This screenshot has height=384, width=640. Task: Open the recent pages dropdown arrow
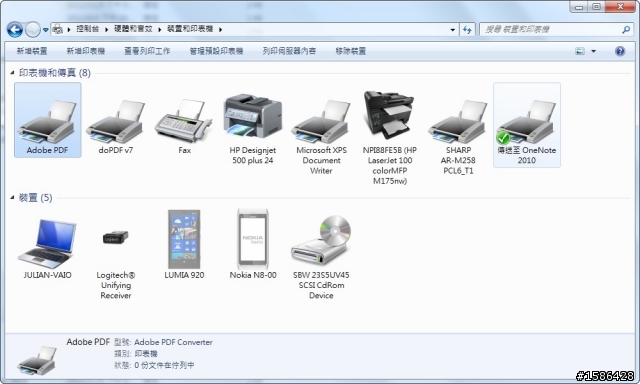[x=45, y=30]
